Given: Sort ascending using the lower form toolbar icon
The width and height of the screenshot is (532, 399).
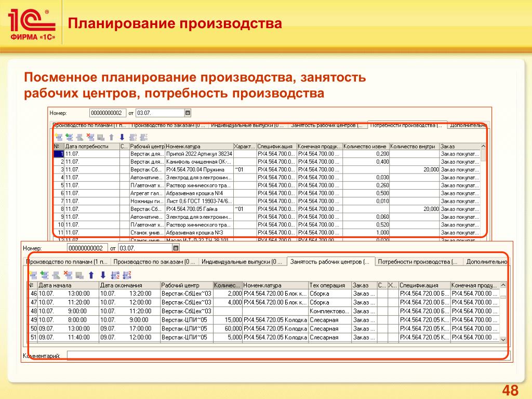Looking at the screenshot, I should 115,275.
